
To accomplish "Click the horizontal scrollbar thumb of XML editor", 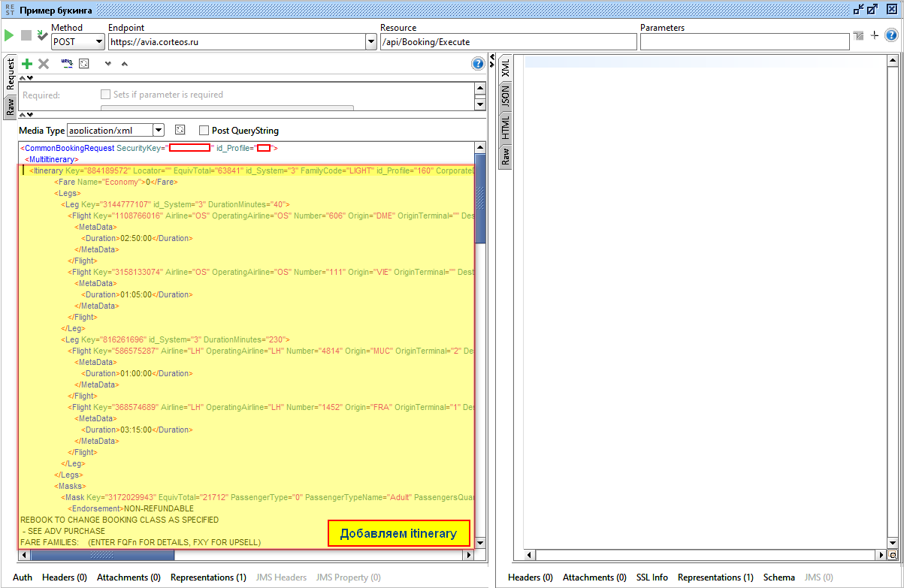I will (x=101, y=555).
